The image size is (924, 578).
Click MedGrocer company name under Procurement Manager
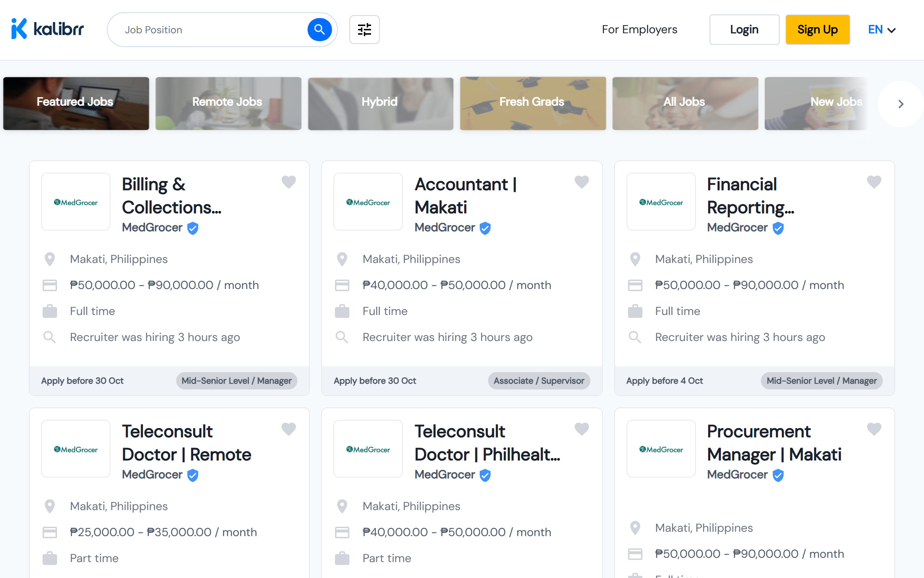tap(737, 474)
